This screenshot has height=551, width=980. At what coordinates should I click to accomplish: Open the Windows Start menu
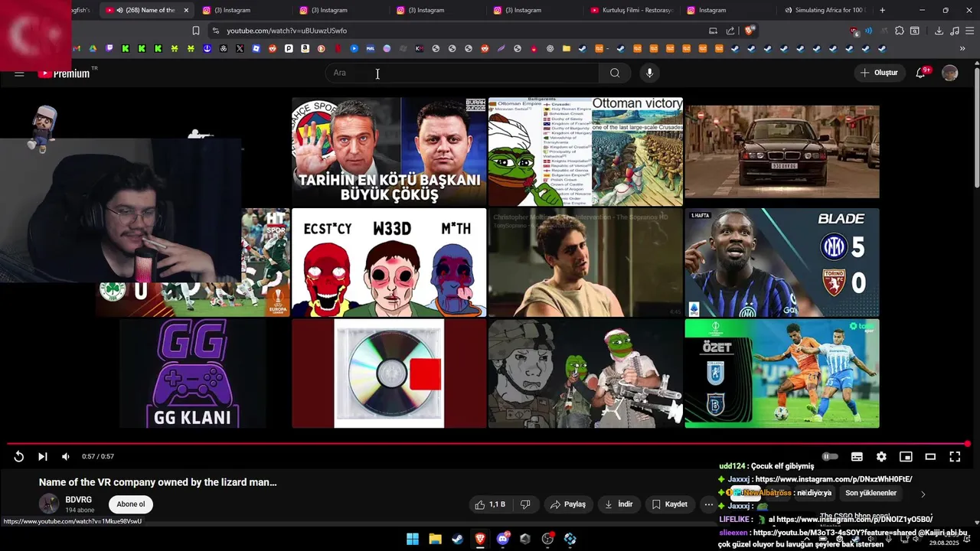(412, 539)
